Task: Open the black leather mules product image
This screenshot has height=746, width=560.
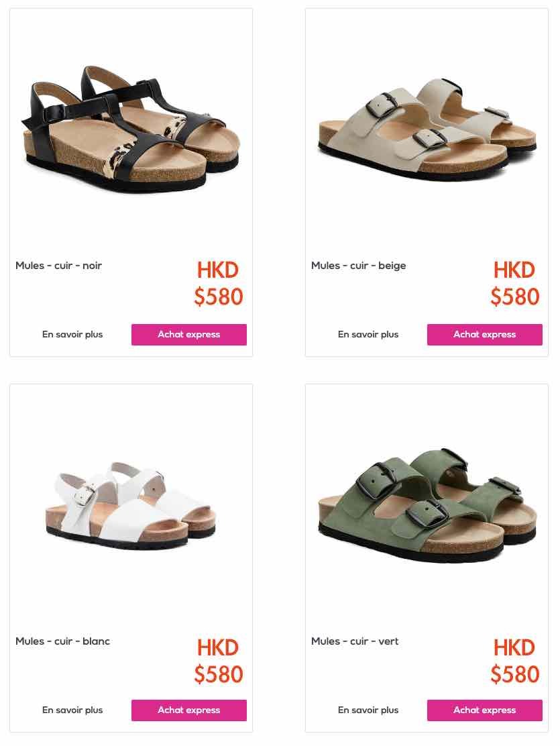Action: pos(131,129)
